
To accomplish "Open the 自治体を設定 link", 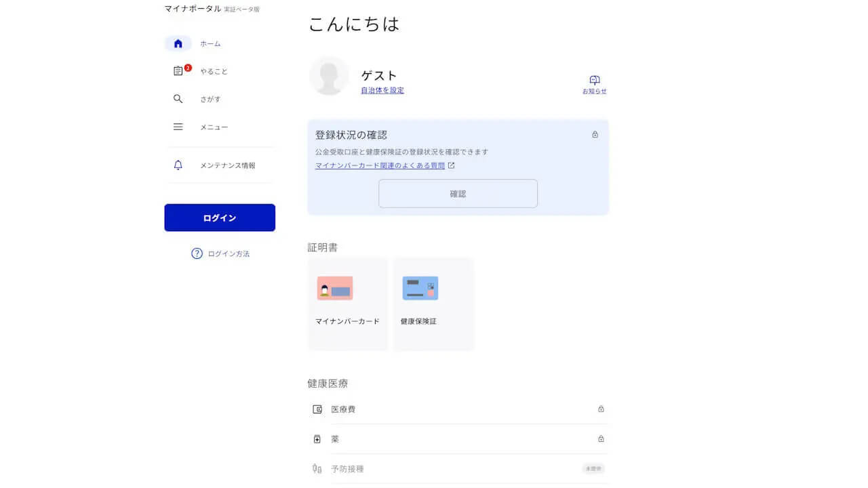I will 382,90.
